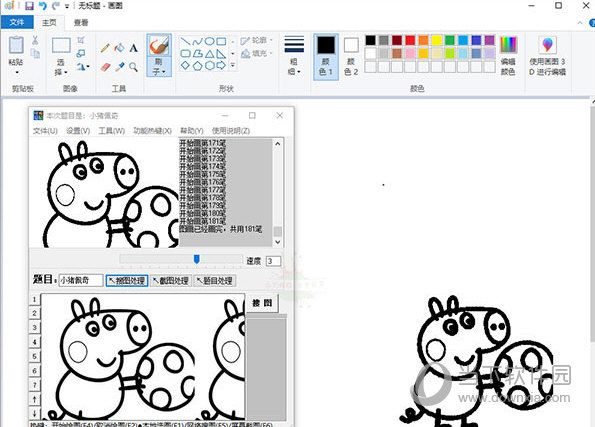Click the Cut scissors icon

click(x=35, y=40)
